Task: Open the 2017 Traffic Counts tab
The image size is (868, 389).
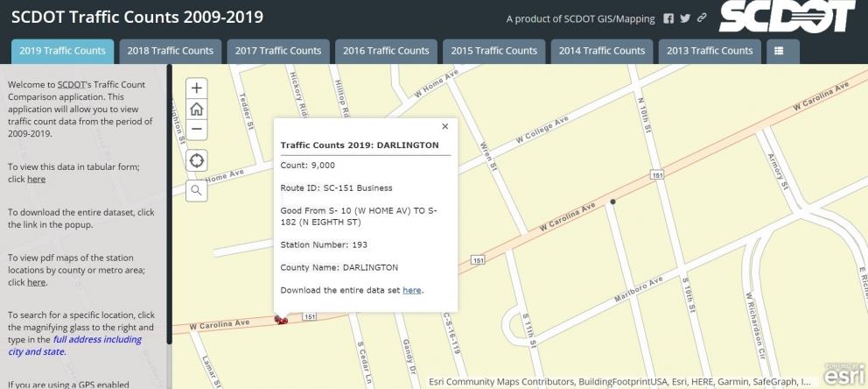Action: (x=278, y=51)
